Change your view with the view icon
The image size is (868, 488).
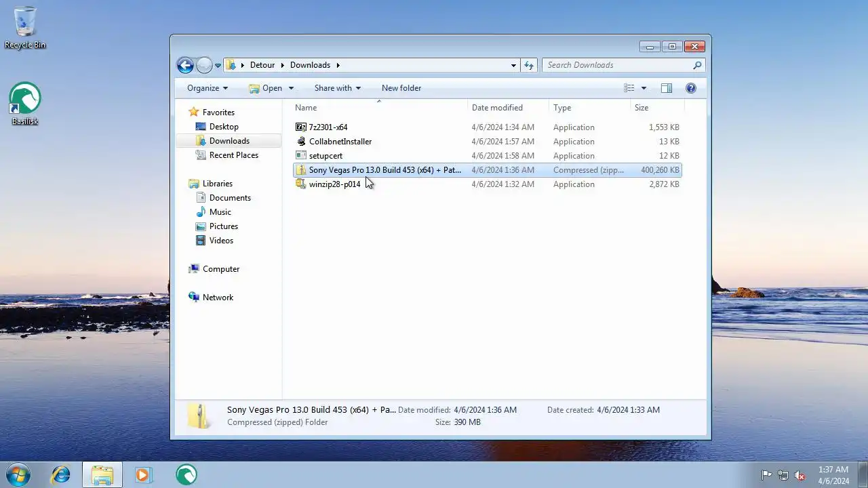[x=629, y=88]
